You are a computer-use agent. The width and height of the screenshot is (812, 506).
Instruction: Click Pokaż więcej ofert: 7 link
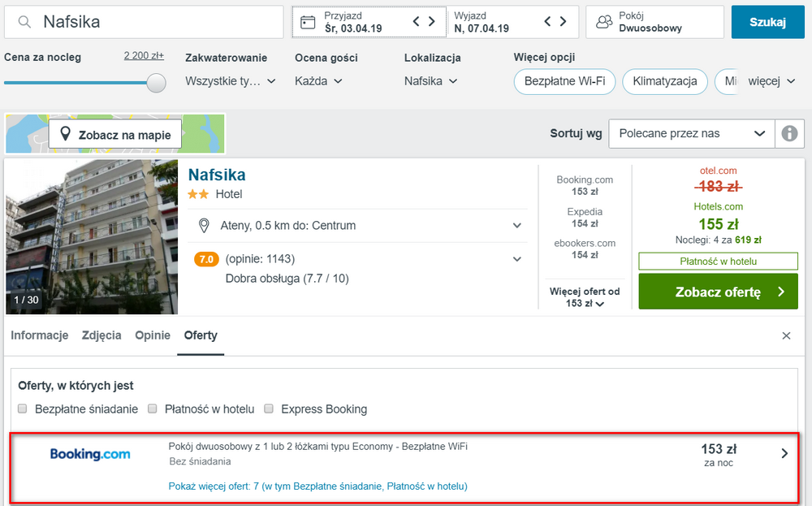click(x=317, y=487)
